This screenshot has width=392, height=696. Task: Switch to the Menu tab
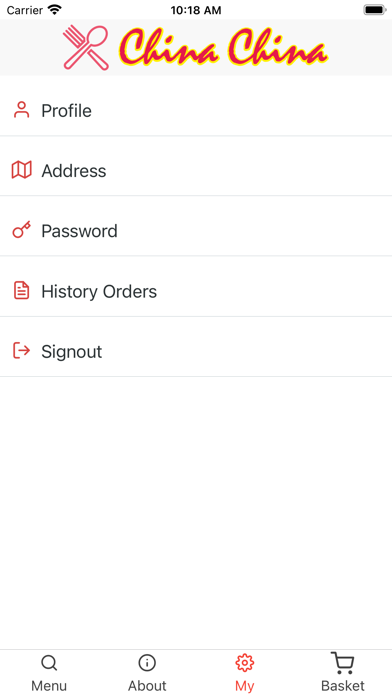(x=49, y=672)
